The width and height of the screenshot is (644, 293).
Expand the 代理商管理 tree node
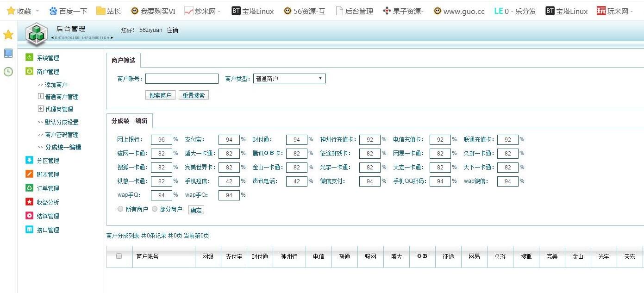(41, 109)
